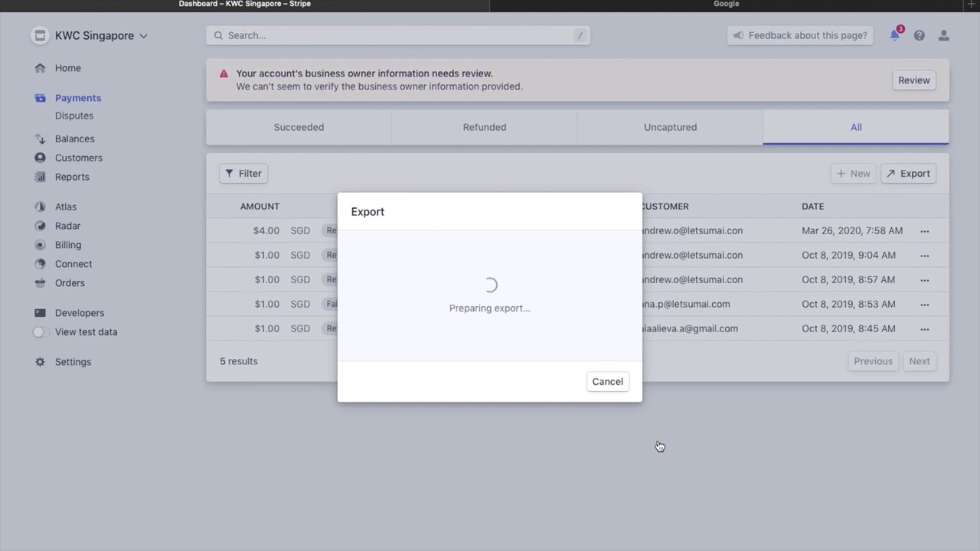Image resolution: width=980 pixels, height=551 pixels.
Task: Click the Balances sidebar icon
Action: coord(40,139)
